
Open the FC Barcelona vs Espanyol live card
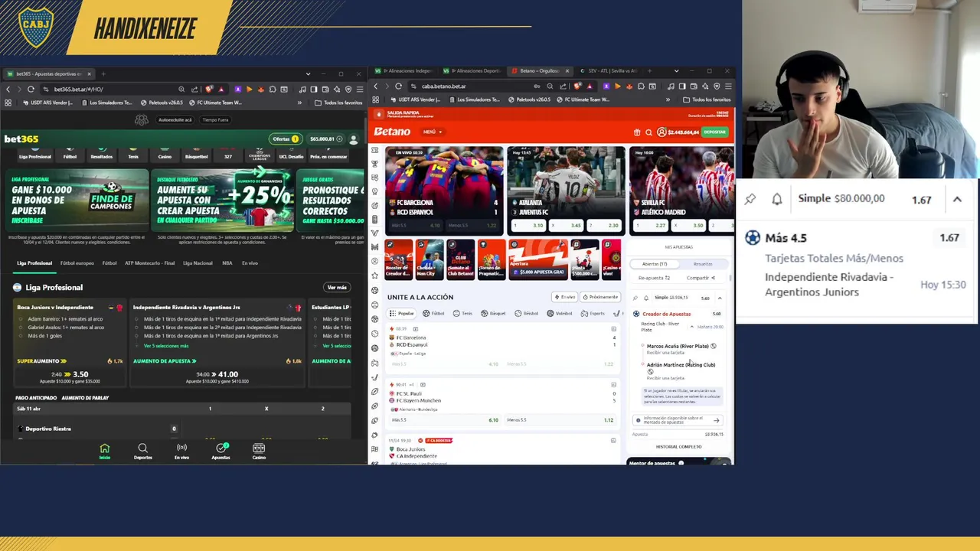tap(444, 191)
